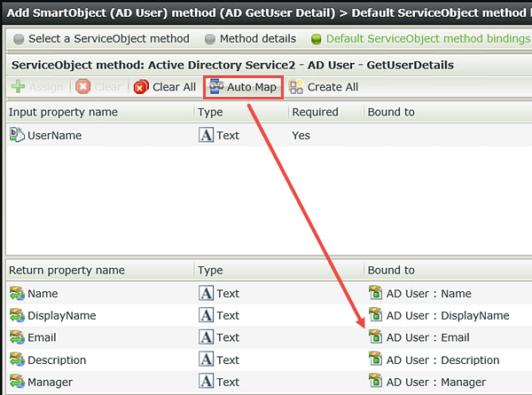Select the Name return property text
This screenshot has width=532, height=395.
(43, 294)
